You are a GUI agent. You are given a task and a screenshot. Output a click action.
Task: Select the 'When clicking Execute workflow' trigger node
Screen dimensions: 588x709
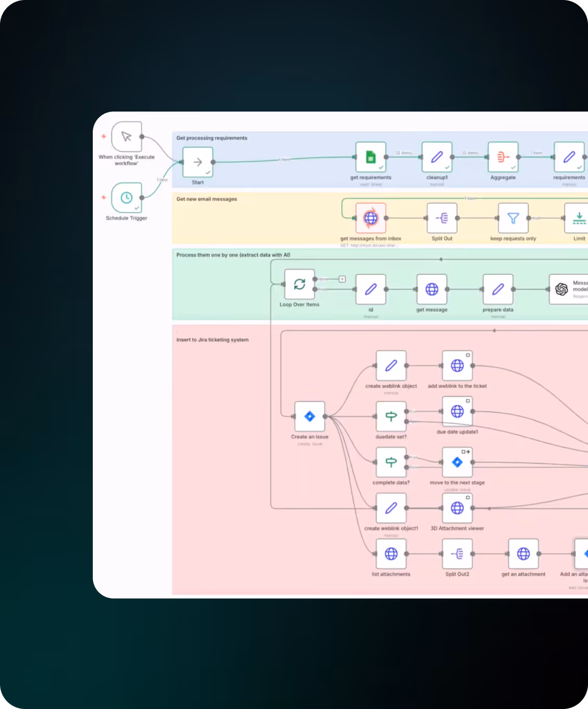(127, 137)
